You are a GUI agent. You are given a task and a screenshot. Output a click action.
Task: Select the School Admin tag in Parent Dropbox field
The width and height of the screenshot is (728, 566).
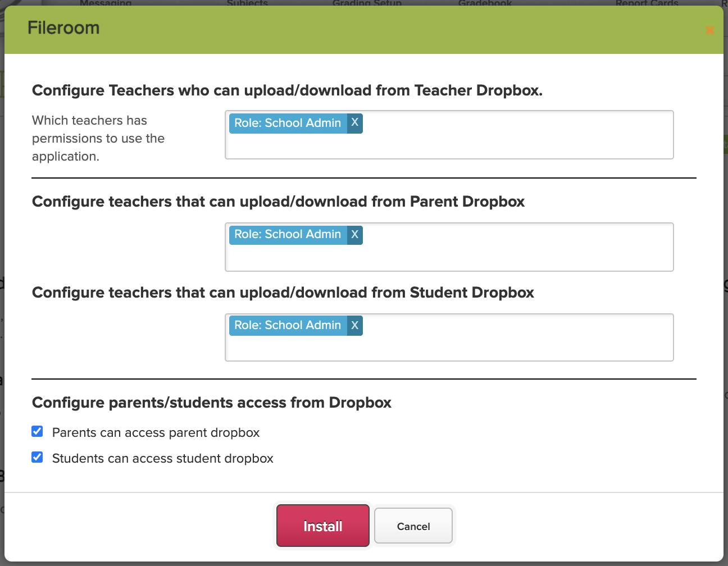(288, 235)
